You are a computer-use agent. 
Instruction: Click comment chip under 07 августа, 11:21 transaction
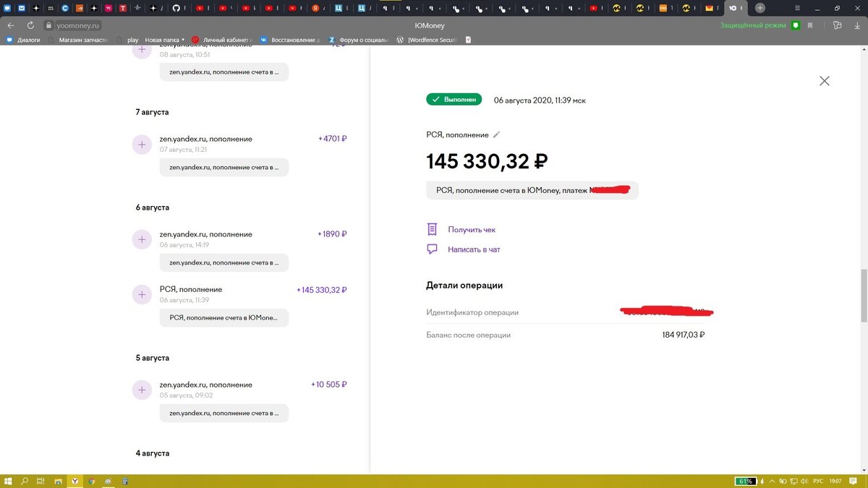pos(224,167)
